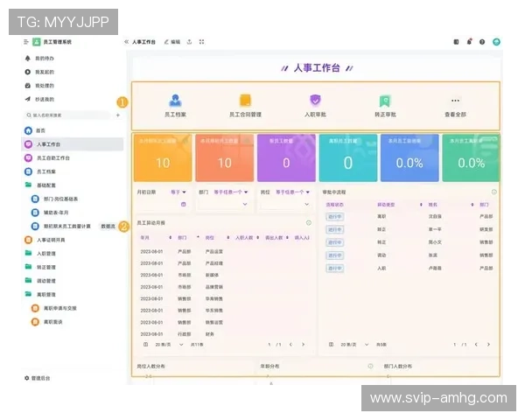Expand the 部门 filter value select box
The width and height of the screenshot is (525, 420).
223,204
